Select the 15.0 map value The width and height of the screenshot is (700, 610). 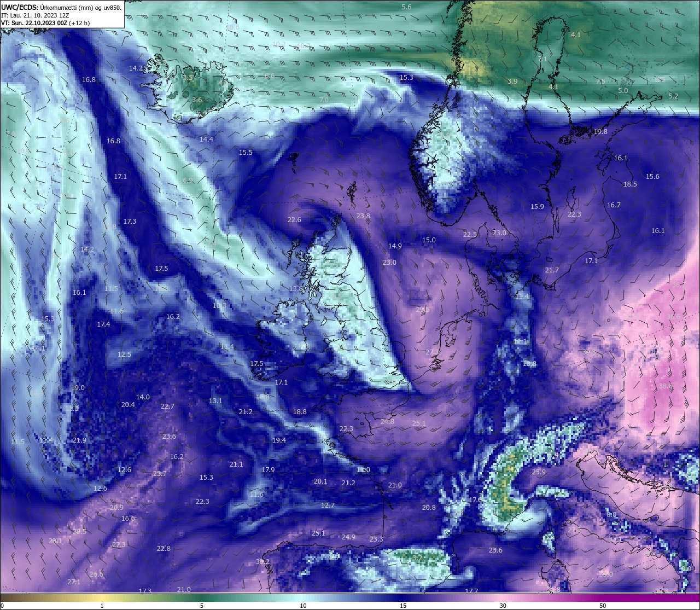click(x=429, y=240)
